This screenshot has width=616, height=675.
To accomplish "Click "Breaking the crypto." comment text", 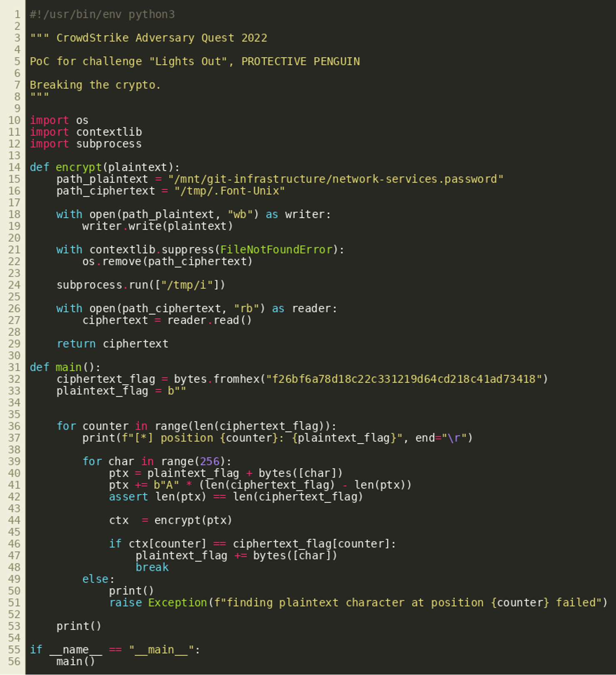I will pyautogui.click(x=95, y=85).
